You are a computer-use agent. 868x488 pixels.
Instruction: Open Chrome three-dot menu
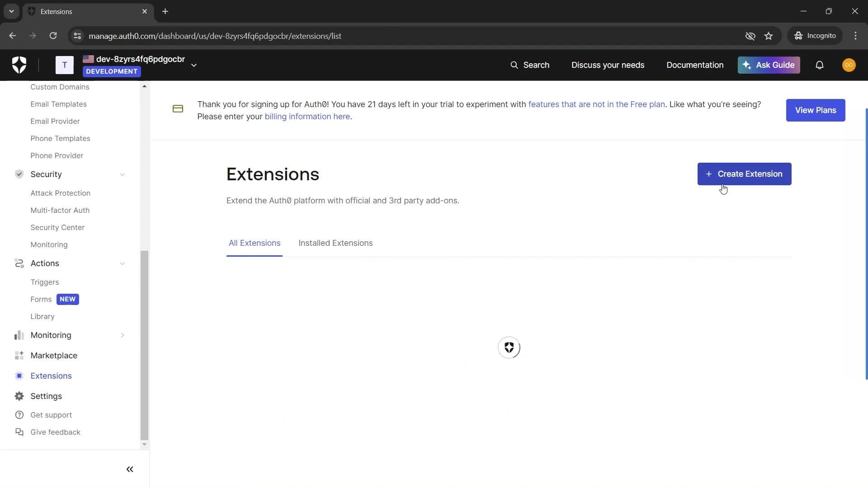click(x=855, y=36)
